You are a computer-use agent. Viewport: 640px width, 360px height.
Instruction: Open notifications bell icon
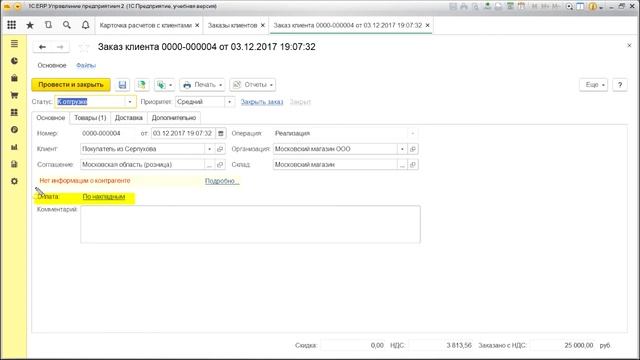pyautogui.click(x=85, y=25)
